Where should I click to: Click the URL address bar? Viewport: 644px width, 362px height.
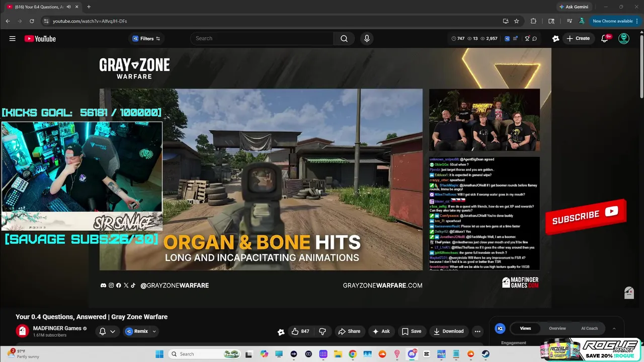point(272,21)
